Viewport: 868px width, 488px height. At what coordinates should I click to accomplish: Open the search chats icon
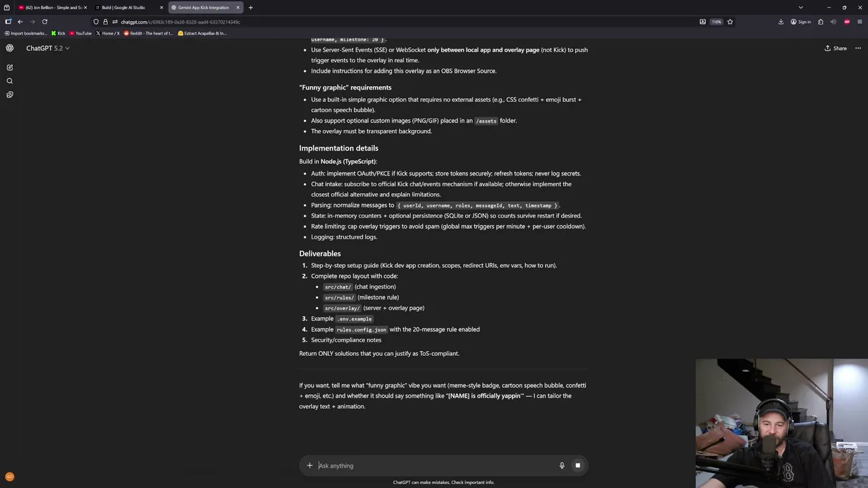coord(9,81)
